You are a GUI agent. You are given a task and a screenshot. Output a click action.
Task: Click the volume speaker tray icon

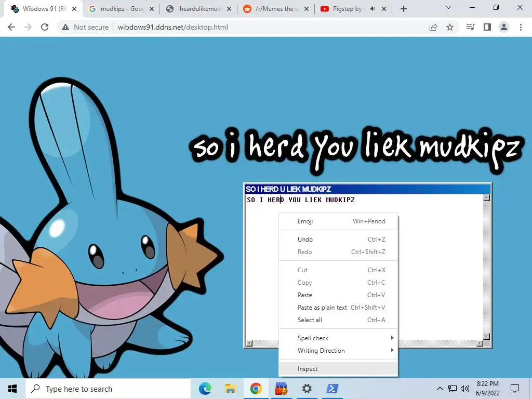coord(465,389)
